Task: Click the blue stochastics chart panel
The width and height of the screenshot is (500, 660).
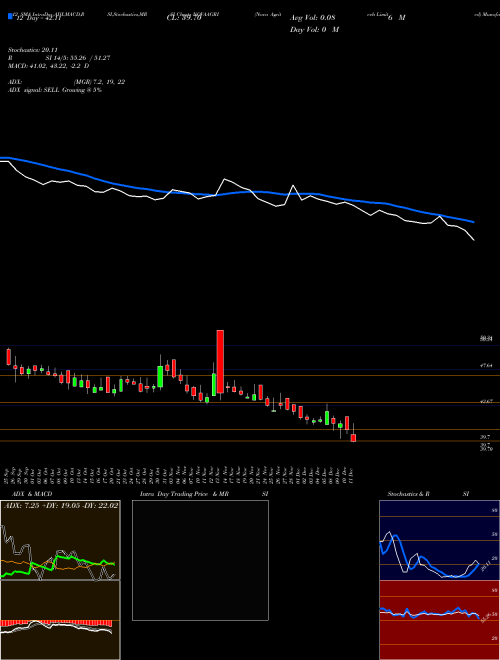Action: (439, 540)
